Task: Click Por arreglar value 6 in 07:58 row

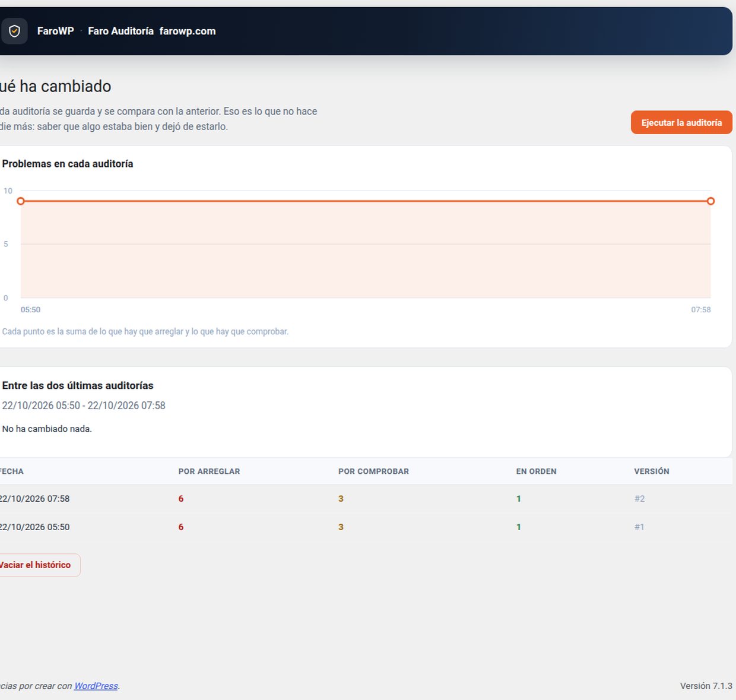Action: pos(181,499)
